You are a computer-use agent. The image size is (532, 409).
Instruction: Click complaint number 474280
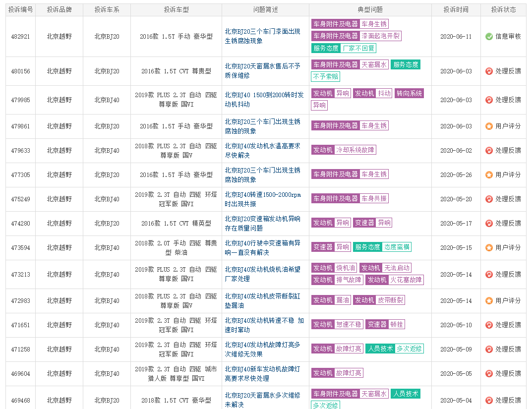[20, 224]
